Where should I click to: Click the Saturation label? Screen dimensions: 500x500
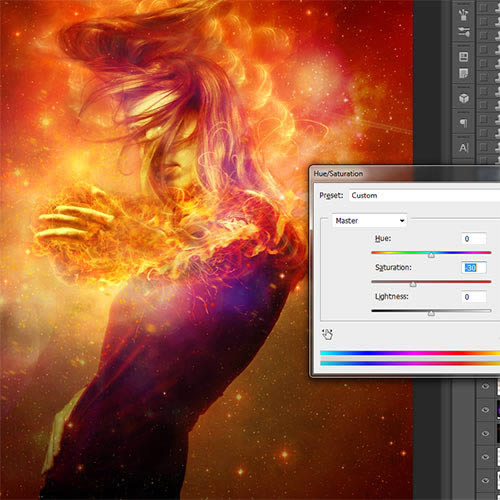tap(393, 267)
